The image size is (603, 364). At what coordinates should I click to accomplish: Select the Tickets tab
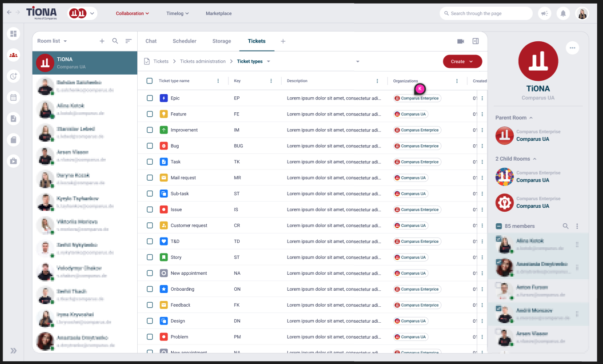tap(257, 41)
